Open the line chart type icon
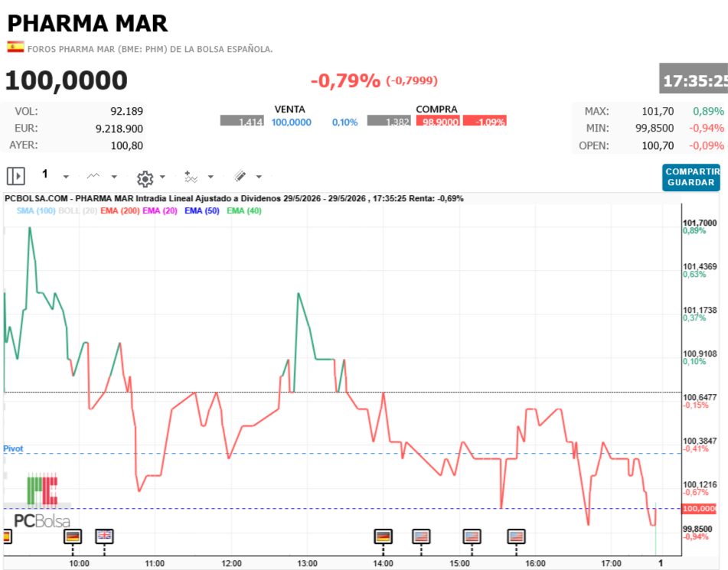Image resolution: width=728 pixels, height=570 pixels. (x=93, y=176)
